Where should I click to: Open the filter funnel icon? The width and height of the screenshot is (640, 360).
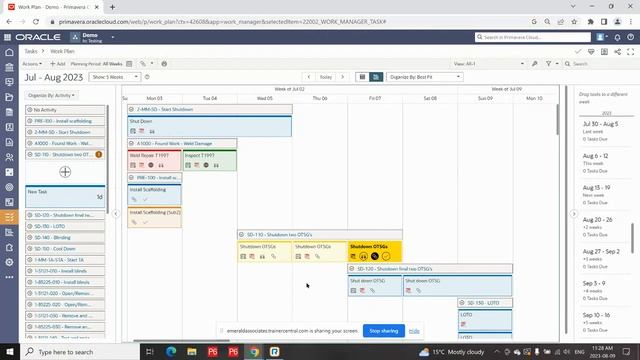[549, 64]
